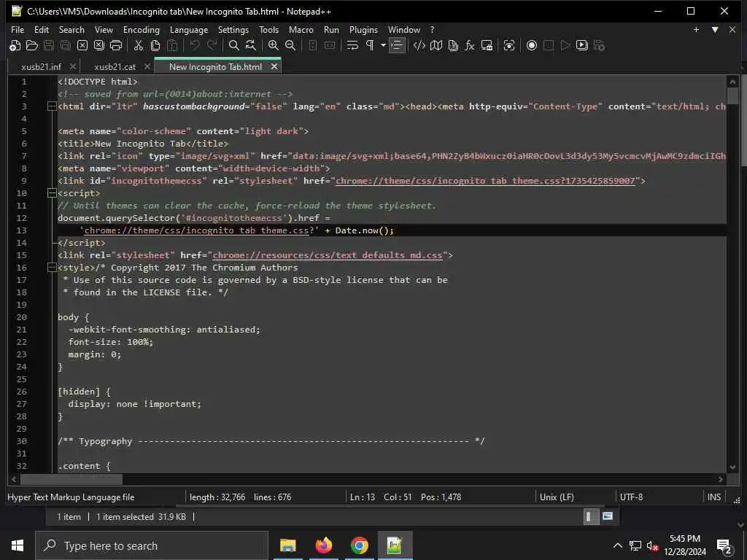747x560 pixels.
Task: Toggle Show All Characters pilcrow icon
Action: pyautogui.click(x=370, y=46)
